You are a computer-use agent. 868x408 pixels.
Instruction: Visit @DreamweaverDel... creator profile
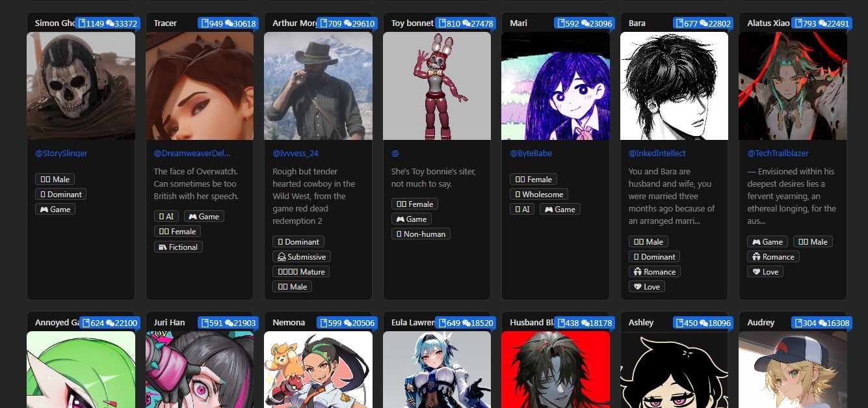(x=192, y=154)
